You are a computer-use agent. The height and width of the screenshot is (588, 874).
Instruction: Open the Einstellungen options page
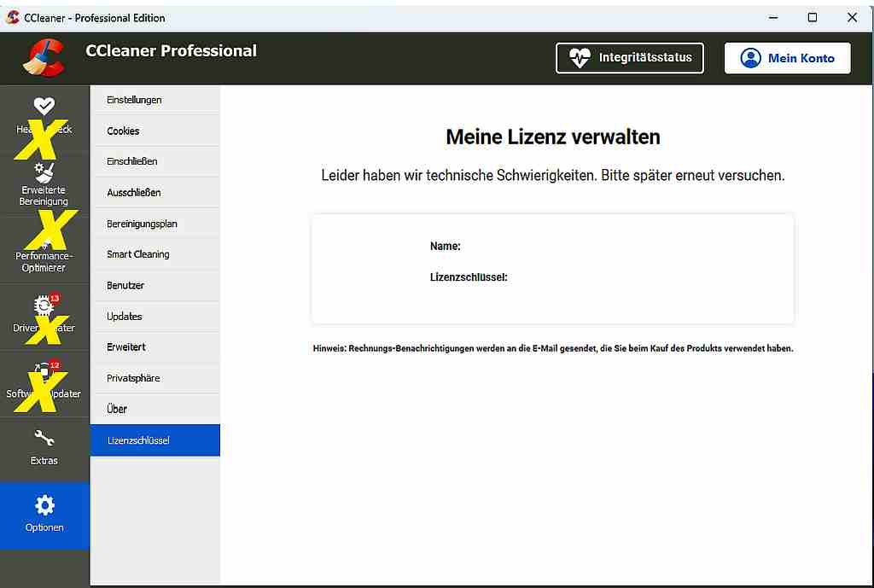(155, 100)
